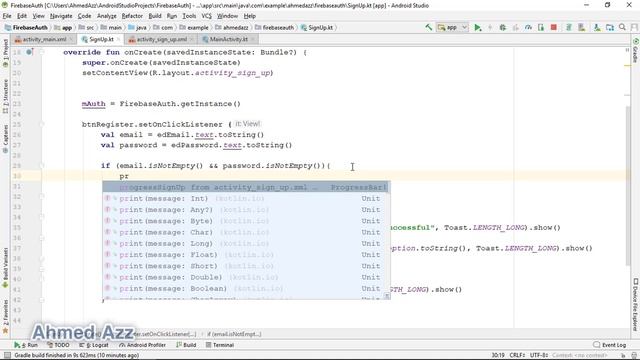Open the Event Log panel

click(x=609, y=345)
